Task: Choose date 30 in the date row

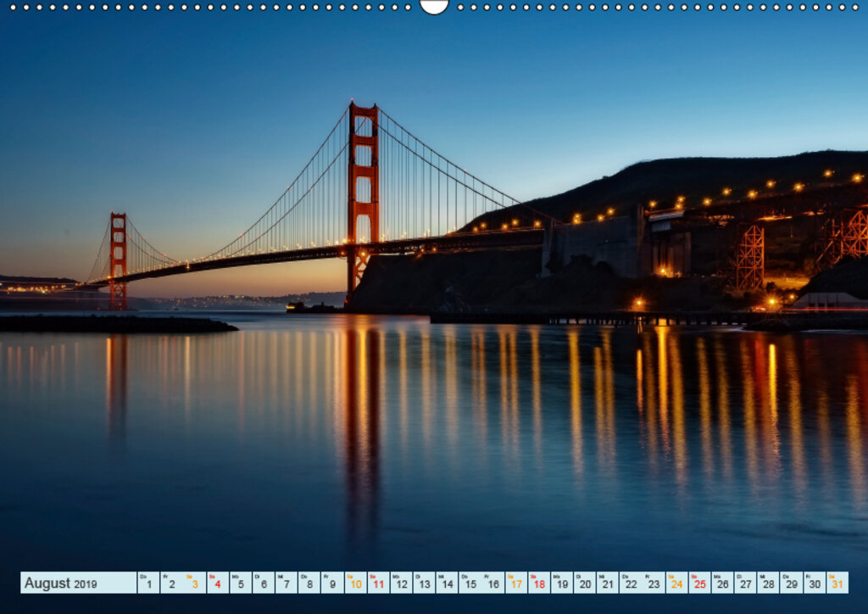Action: (815, 583)
